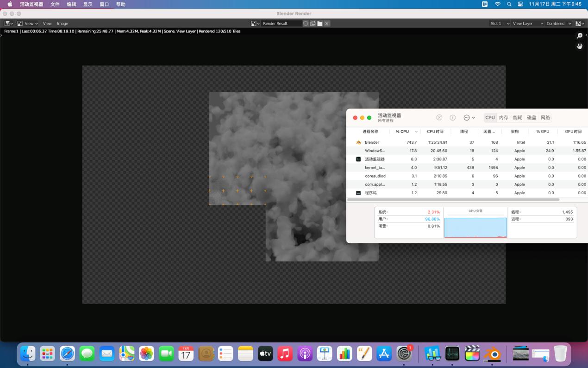Open the editor type selector in Blender
This screenshot has height=368, width=588.
point(8,24)
